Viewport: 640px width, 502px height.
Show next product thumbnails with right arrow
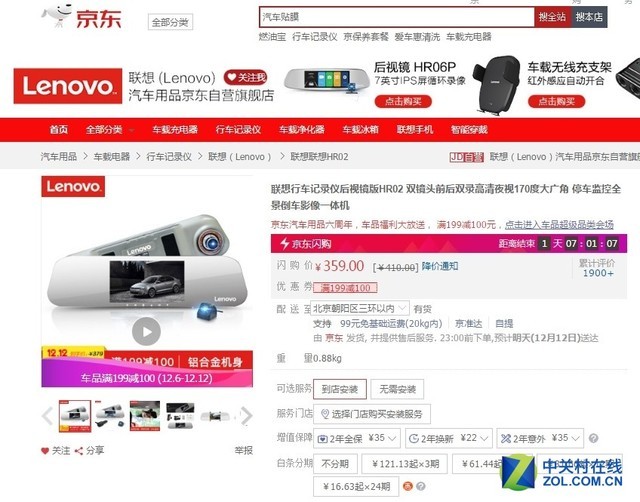point(246,416)
